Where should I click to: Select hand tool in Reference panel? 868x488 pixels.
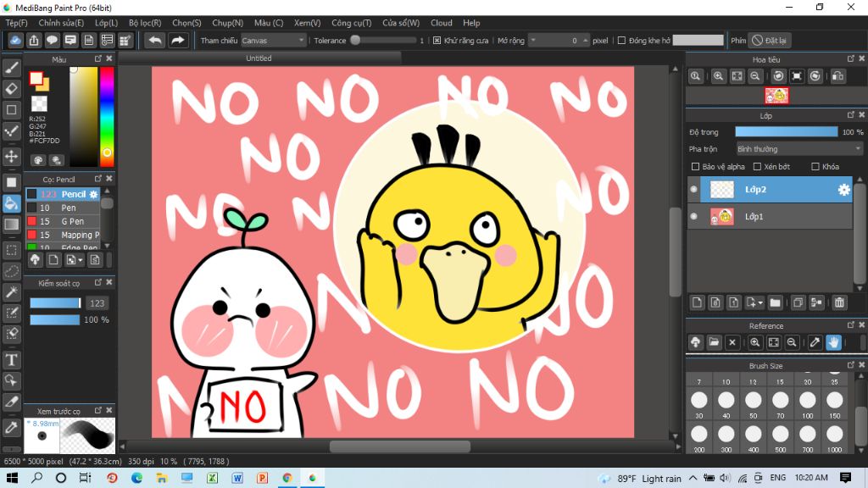(834, 342)
